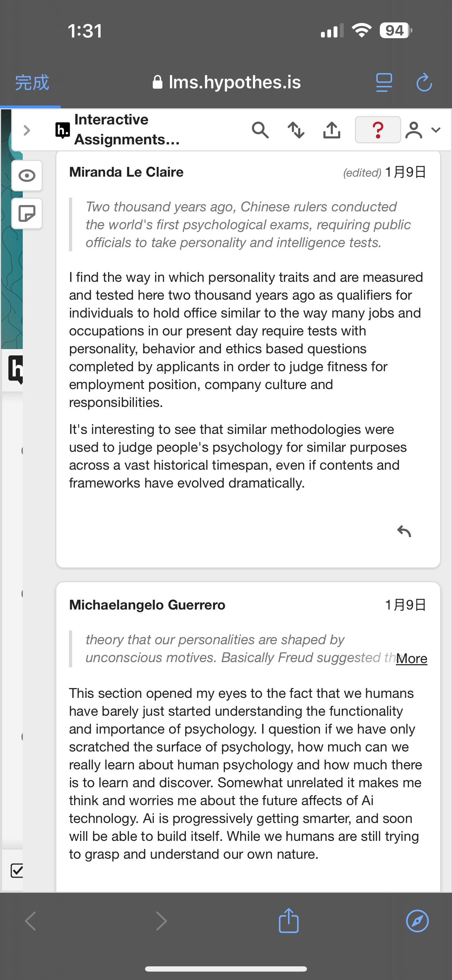
Task: Jump to Miranda's quoted Chinese rulers passage
Action: coord(248,224)
